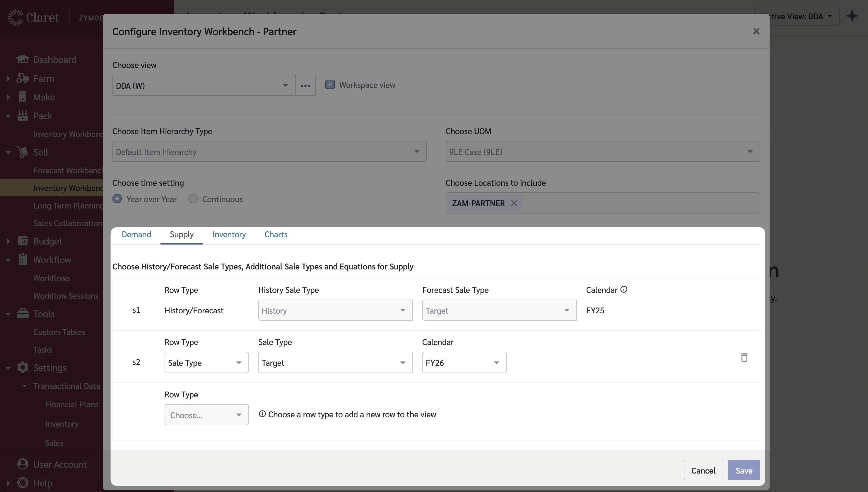This screenshot has width=868, height=492.
Task: Open s2 Sale Type Target dropdown
Action: click(335, 363)
